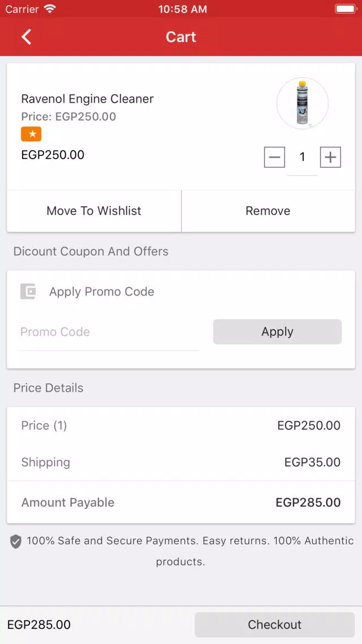
Task: Proceed to Checkout
Action: click(275, 625)
